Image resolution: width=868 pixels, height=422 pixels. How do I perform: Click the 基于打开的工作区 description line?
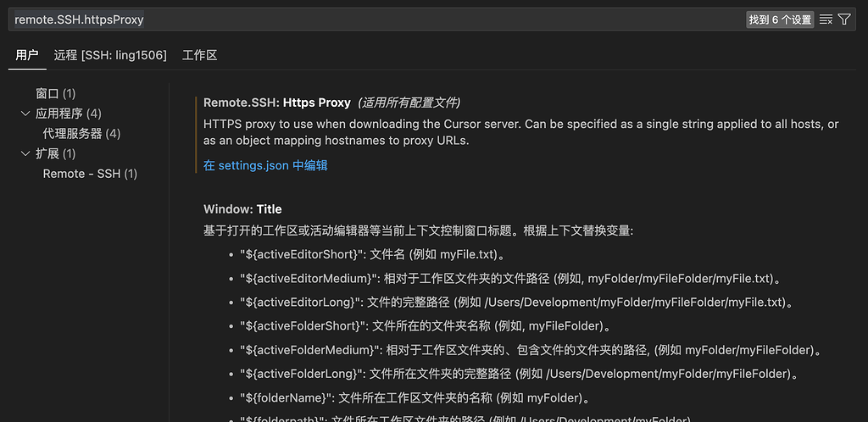pyautogui.click(x=418, y=230)
